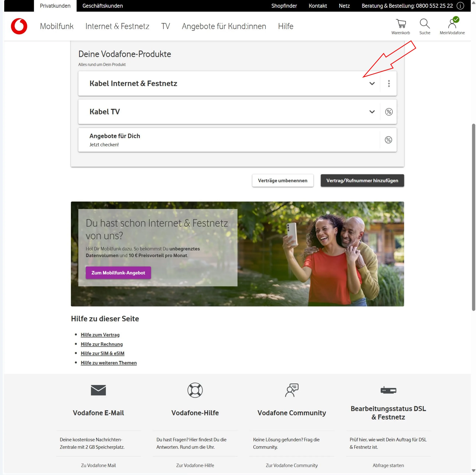Open the MeinVodafone account icon

[x=452, y=24]
